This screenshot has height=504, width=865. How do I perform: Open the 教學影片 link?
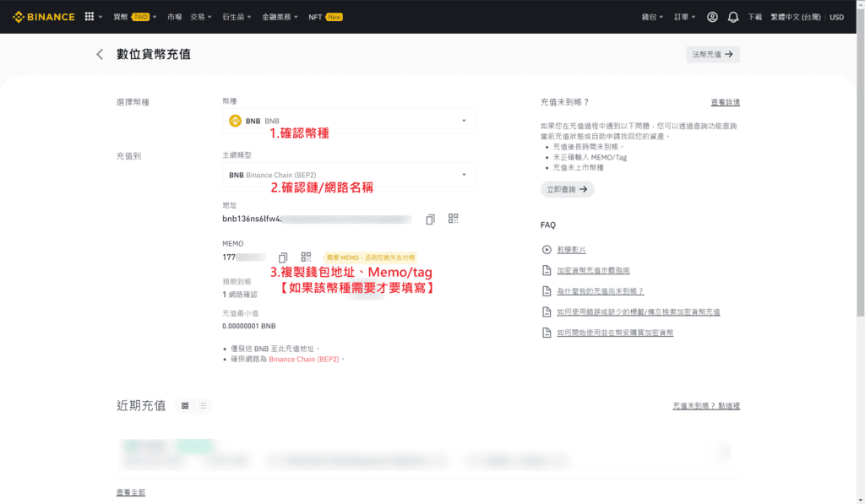click(x=572, y=250)
